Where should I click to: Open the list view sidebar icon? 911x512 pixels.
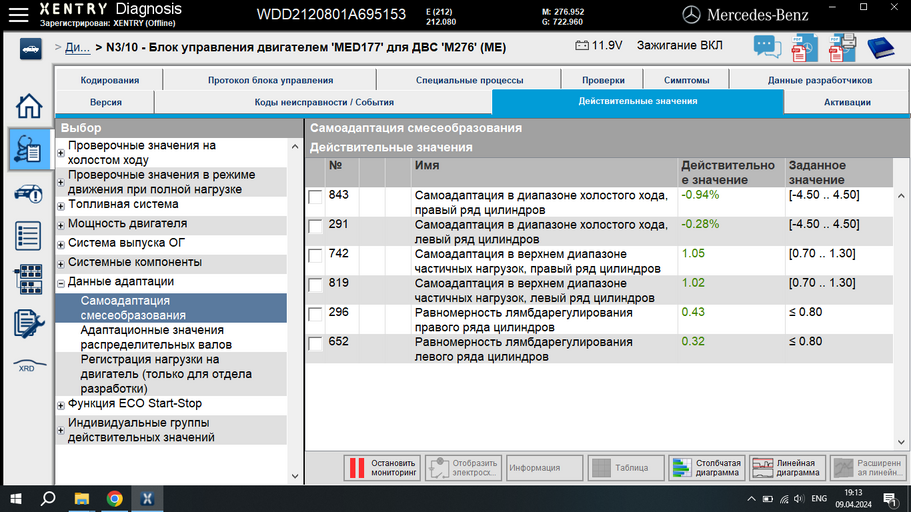[29, 236]
